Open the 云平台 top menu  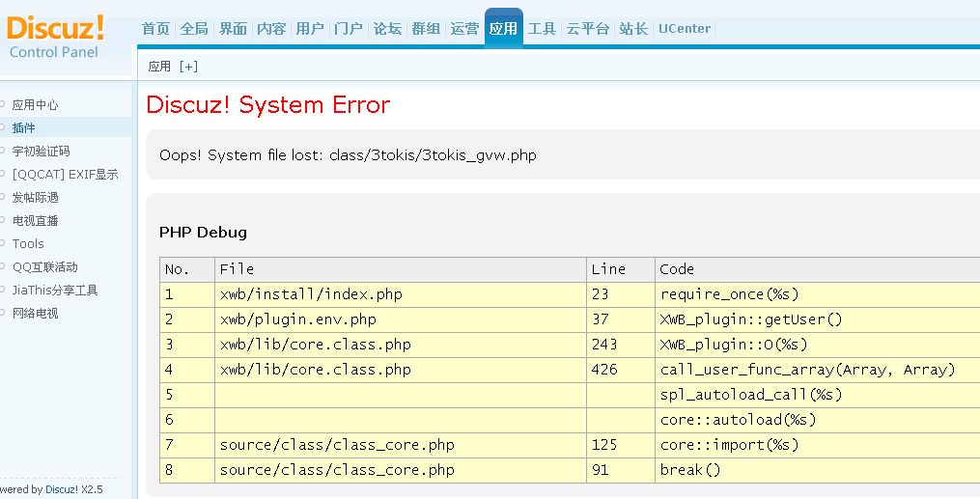(587, 29)
